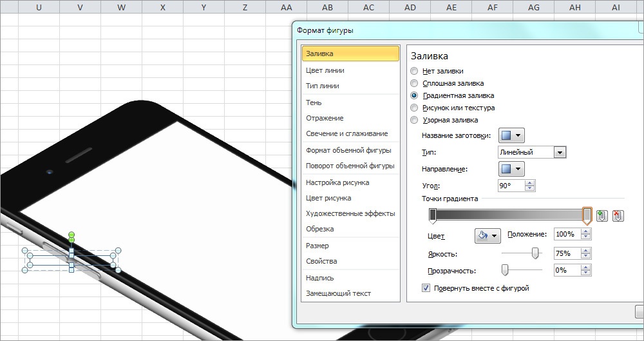The width and height of the screenshot is (644, 341).
Task: Open the Тип линии category
Action: (350, 86)
